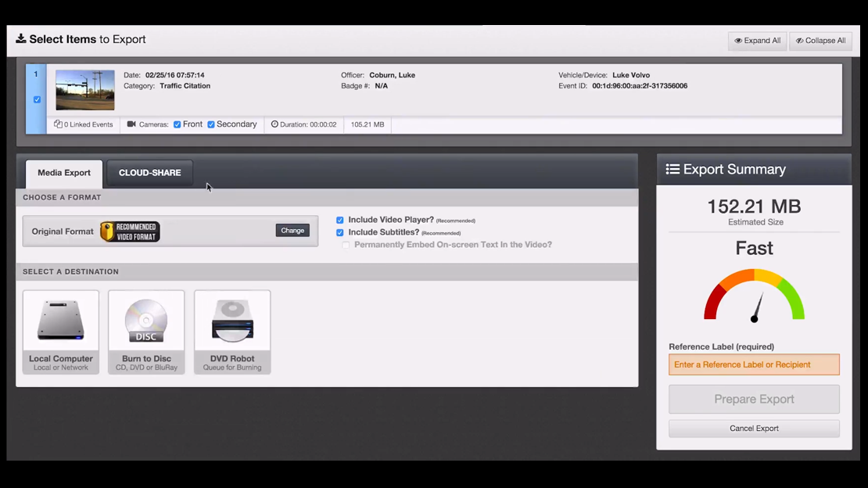Click the linked events icon
Screen dimensions: 868x488
(x=59, y=124)
